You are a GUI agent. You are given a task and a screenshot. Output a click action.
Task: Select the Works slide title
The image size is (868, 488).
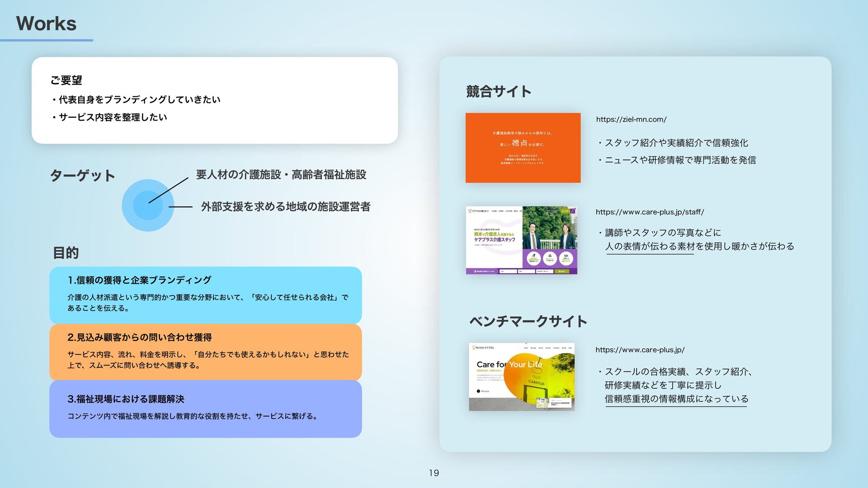[x=46, y=23]
